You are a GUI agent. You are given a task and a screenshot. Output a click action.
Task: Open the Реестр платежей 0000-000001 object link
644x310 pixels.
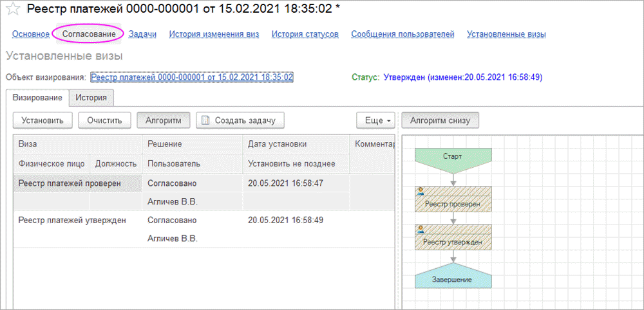(192, 77)
